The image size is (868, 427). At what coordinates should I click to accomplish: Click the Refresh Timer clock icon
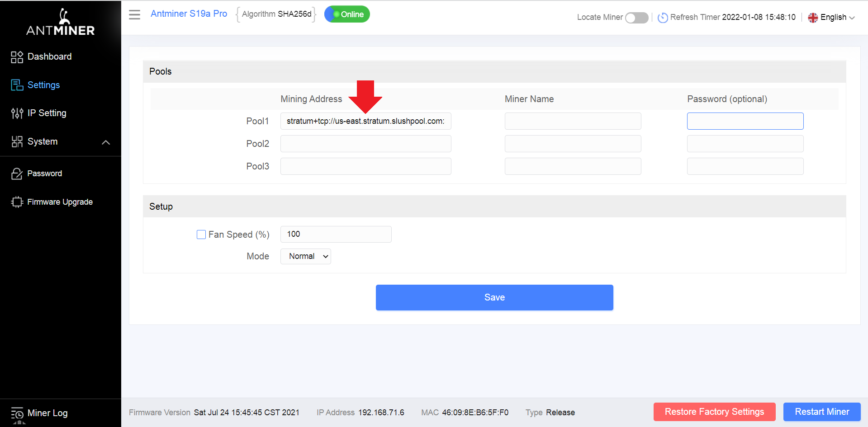coord(662,18)
